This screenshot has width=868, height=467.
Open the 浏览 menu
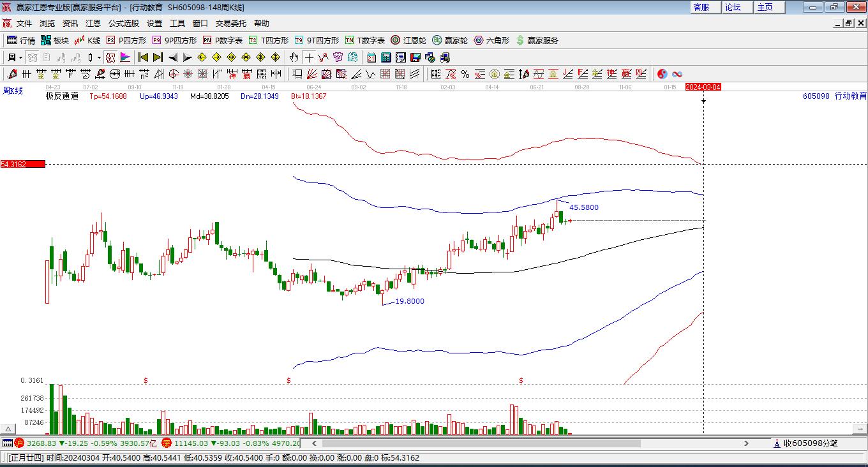tap(47, 23)
